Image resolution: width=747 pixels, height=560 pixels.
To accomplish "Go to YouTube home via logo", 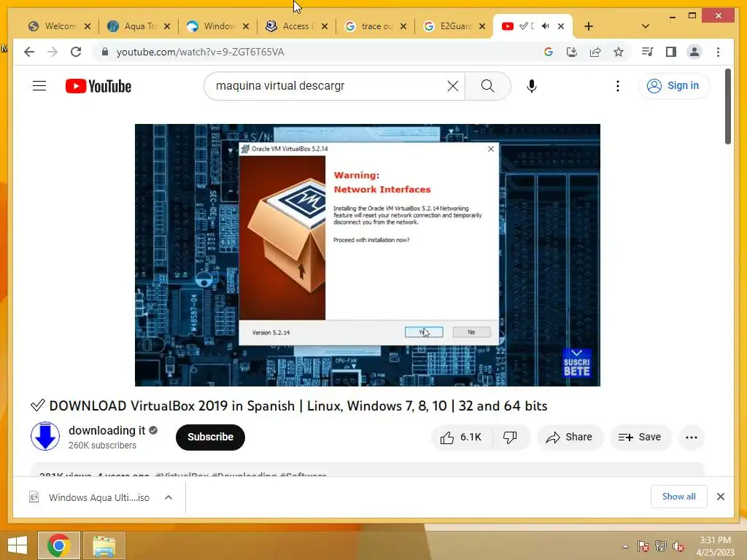I will [x=98, y=86].
